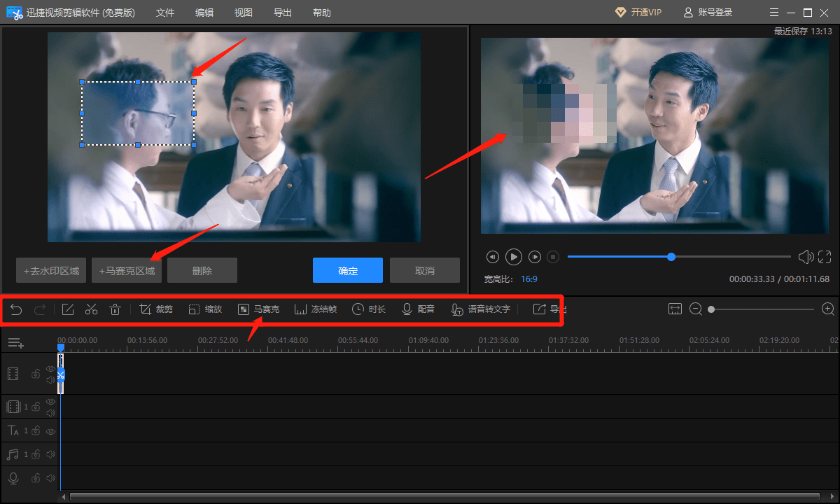Open the 视图 menu
Viewport: 840px width, 504px height.
click(x=243, y=12)
